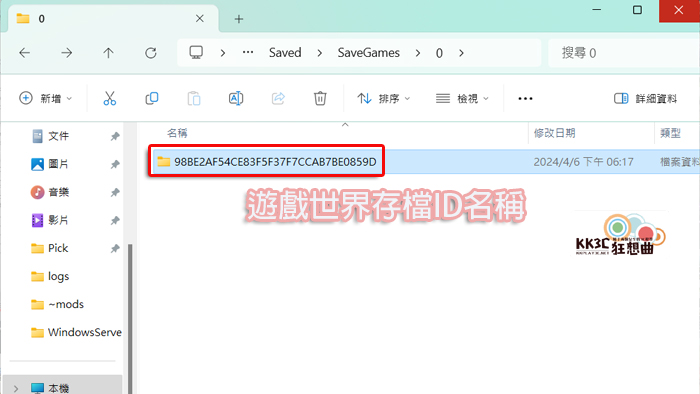700x394 pixels.
Task: Open the See more ellipsis in the toolbar
Action: (525, 99)
